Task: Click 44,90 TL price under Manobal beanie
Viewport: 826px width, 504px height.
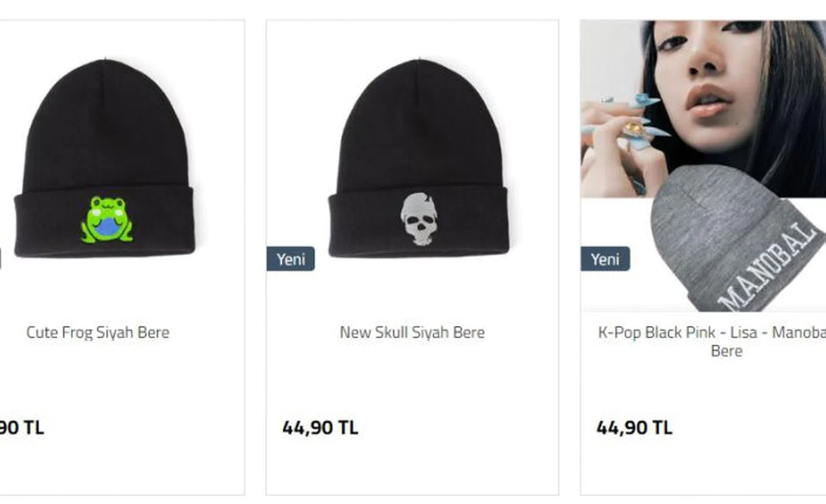Action: tap(634, 428)
